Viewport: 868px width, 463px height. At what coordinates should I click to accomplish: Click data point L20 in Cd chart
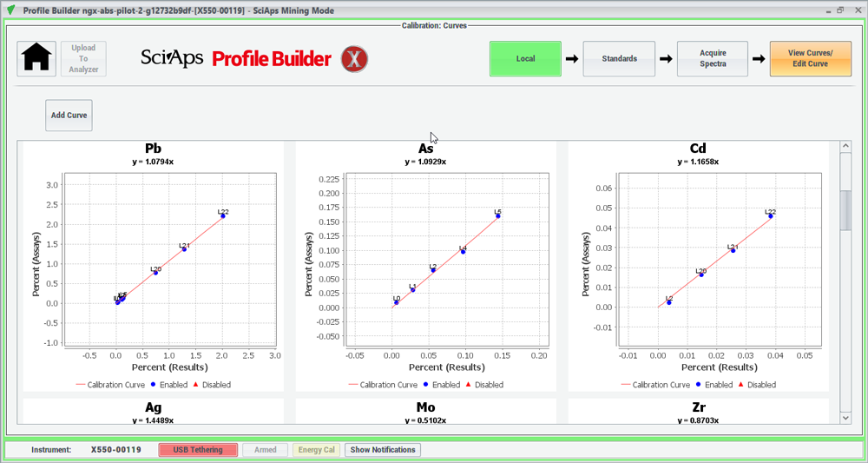point(701,274)
